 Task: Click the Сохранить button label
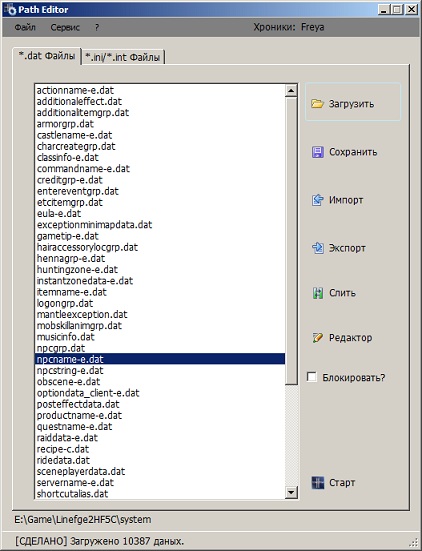click(x=353, y=152)
